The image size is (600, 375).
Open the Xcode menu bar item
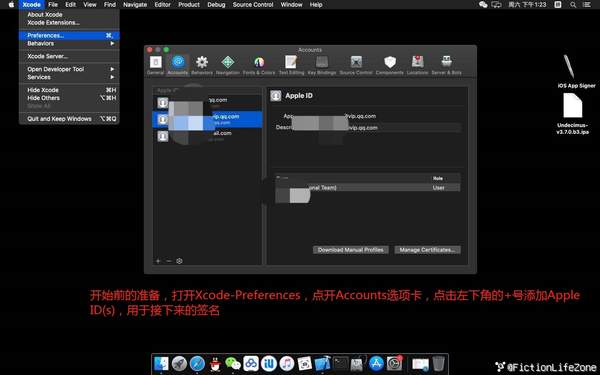click(x=31, y=5)
